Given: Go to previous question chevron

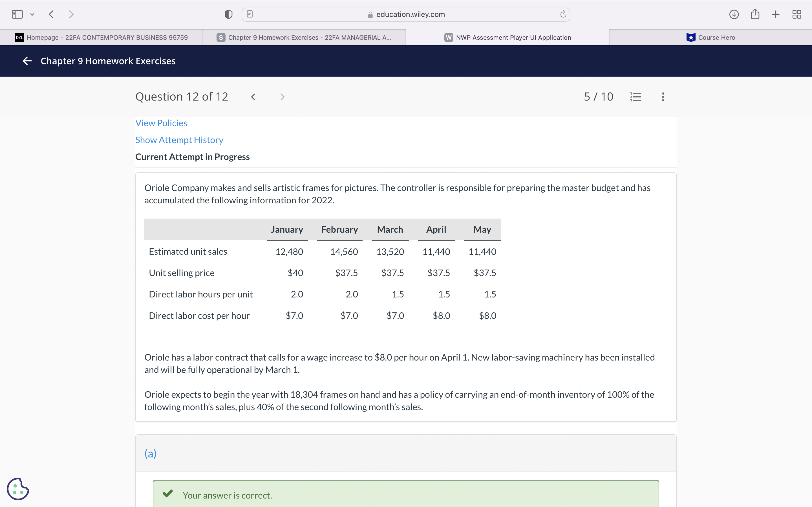Looking at the screenshot, I should coord(253,97).
